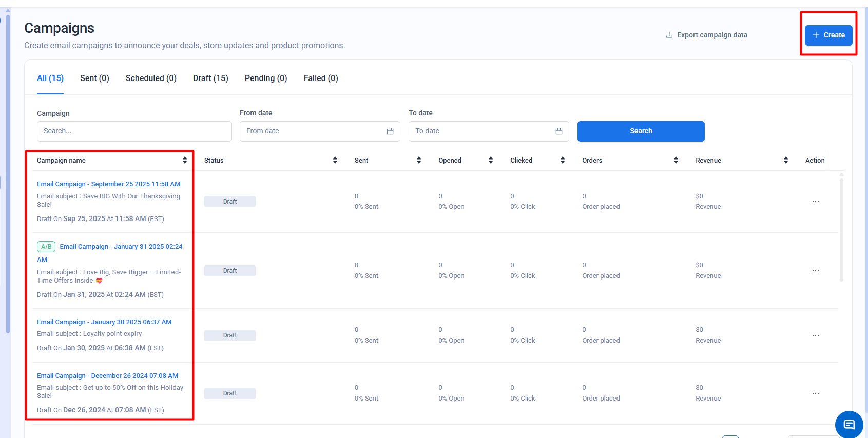Focus the Campaign search input field
The height and width of the screenshot is (438, 868).
pyautogui.click(x=134, y=131)
